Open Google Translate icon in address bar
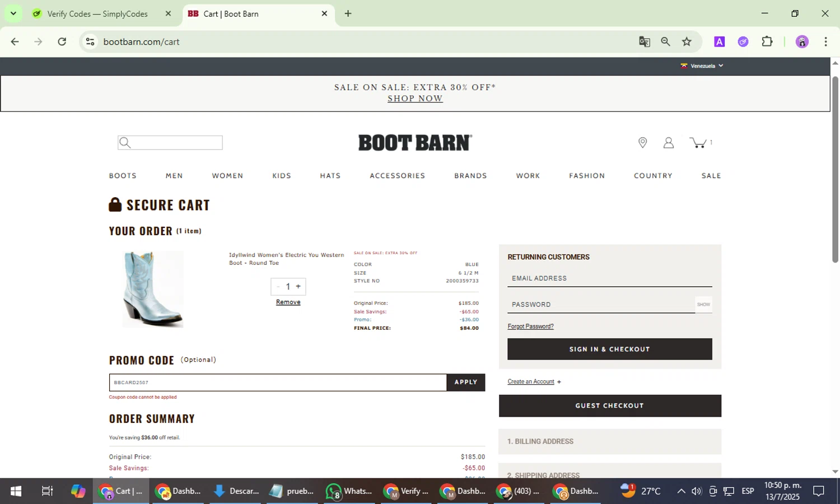 (x=645, y=41)
